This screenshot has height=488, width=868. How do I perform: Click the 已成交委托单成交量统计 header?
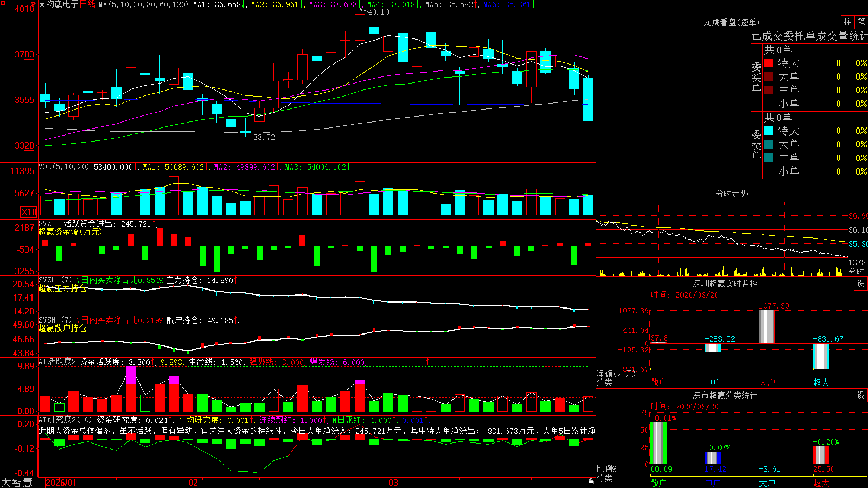(809, 36)
